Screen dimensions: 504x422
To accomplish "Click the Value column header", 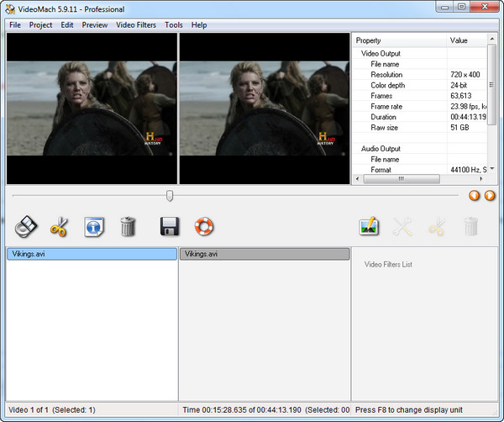I will click(465, 40).
